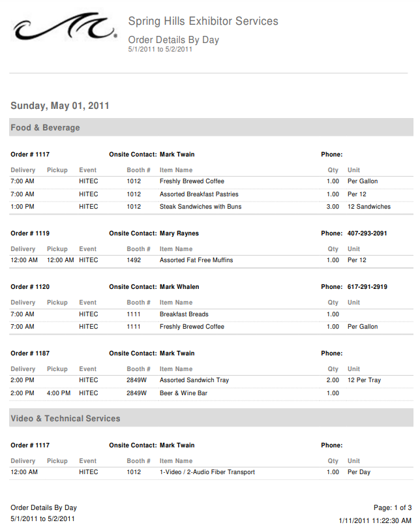This screenshot has height=525, width=420.
Task: Select the Order # 1187 label
Action: tap(30, 353)
